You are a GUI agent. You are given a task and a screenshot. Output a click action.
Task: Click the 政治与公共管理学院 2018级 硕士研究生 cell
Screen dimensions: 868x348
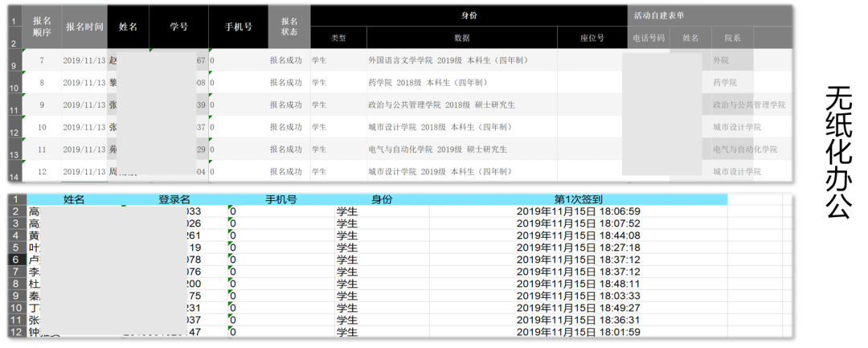point(441,104)
